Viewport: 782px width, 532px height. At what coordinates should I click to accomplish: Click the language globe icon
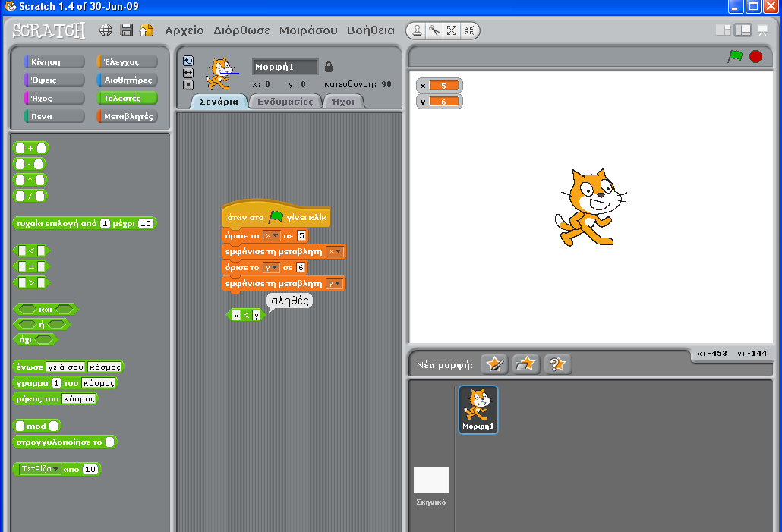[106, 30]
